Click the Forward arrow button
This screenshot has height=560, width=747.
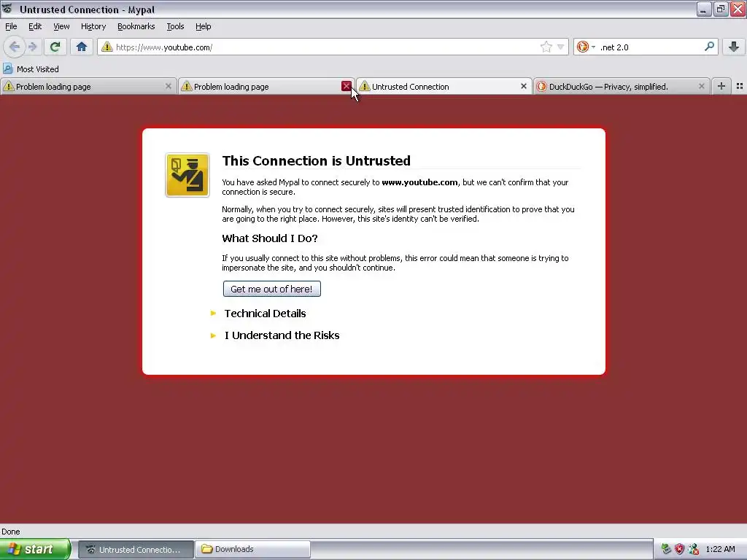click(32, 47)
